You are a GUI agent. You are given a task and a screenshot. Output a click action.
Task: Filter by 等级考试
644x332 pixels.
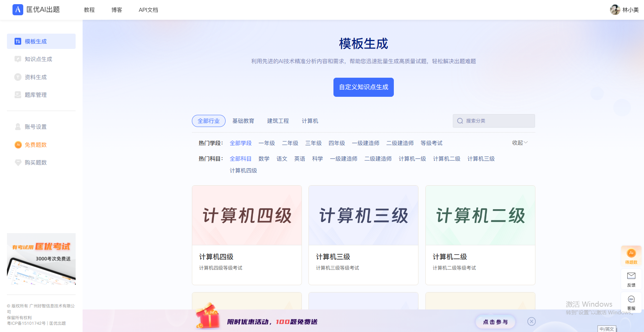coord(431,143)
